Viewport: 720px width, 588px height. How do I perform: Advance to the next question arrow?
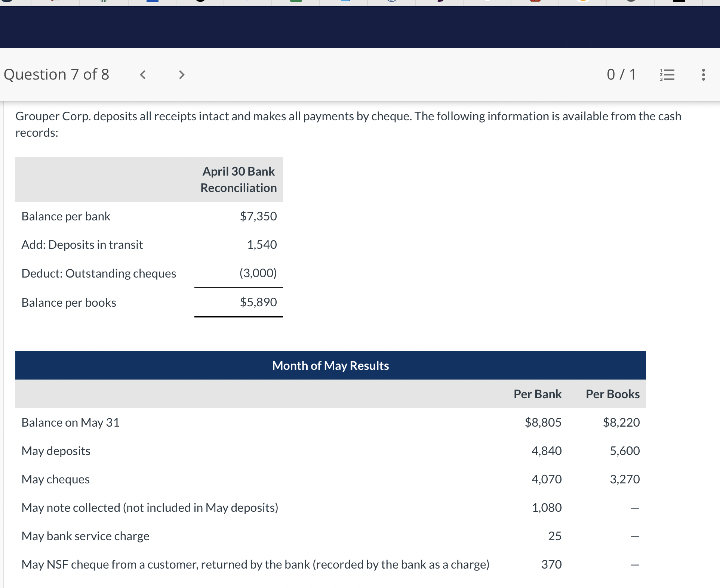[x=182, y=75]
